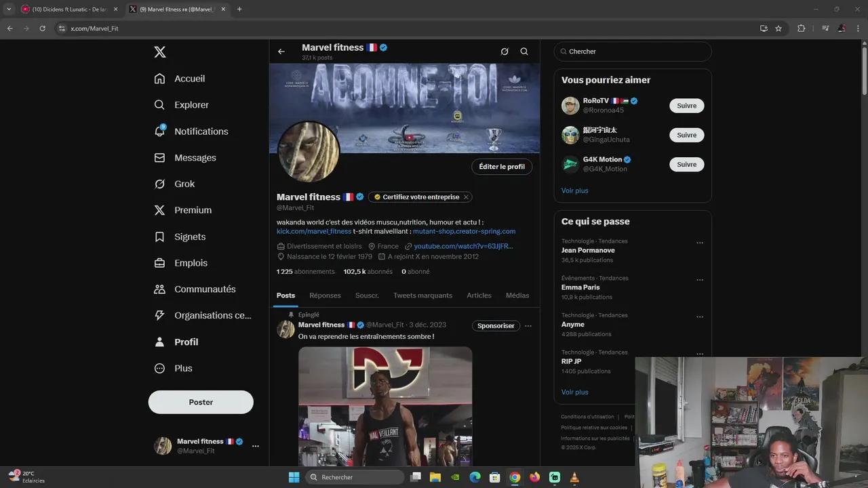Play the pinned post gym video
This screenshot has width=868, height=488.
tap(385, 407)
